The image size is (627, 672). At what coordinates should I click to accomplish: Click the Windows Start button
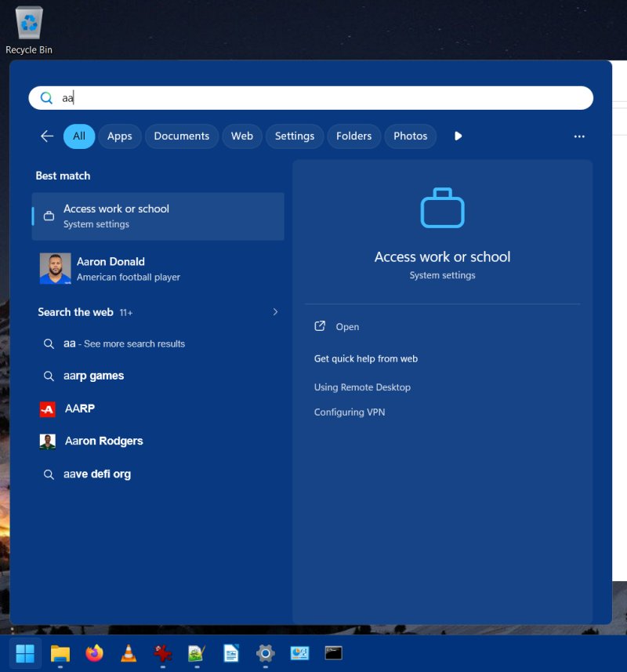[x=25, y=653]
